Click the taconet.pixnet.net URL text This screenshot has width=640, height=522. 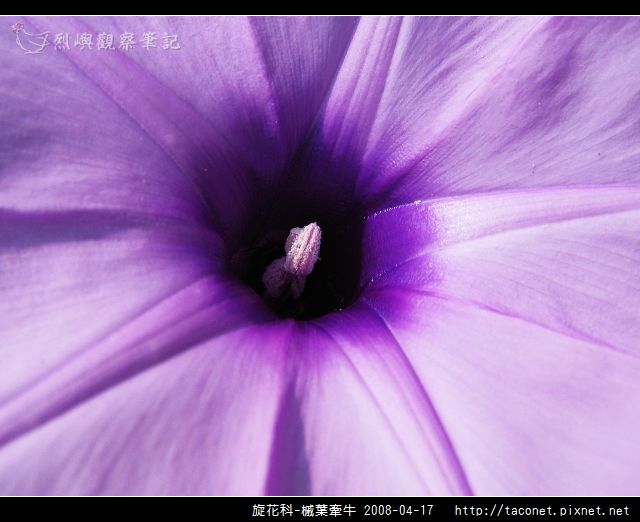click(x=542, y=511)
